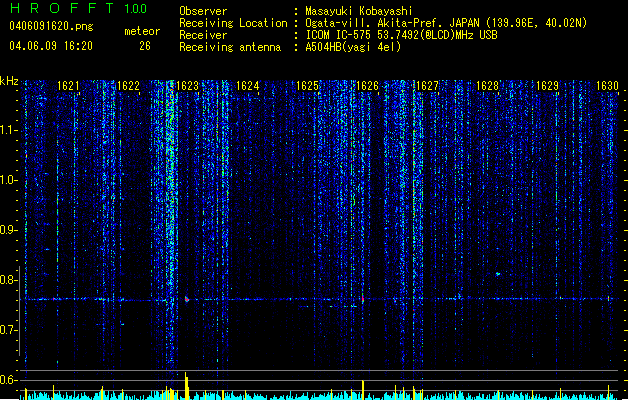Click the HROFFT 1.0.0 title text
This screenshot has width=629, height=400.
pyautogui.click(x=79, y=8)
